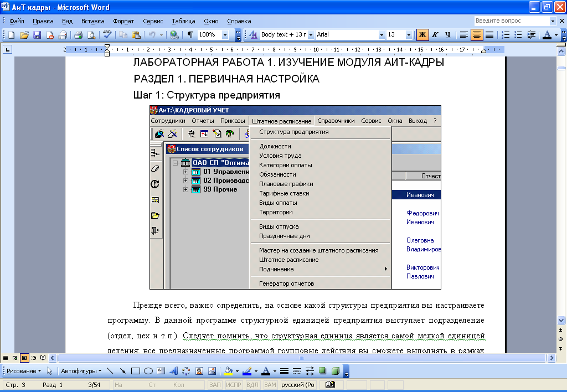This screenshot has width=567, height=392.
Task: Save the document with the floppy icon
Action: point(37,35)
